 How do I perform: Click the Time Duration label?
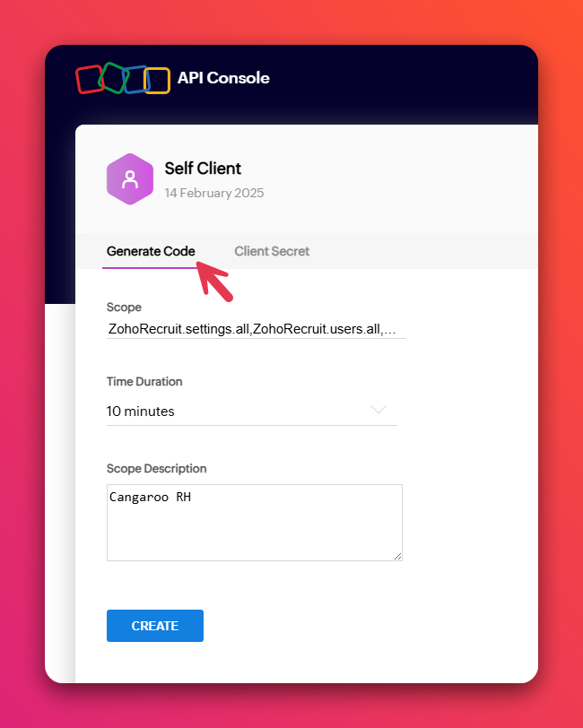click(144, 382)
